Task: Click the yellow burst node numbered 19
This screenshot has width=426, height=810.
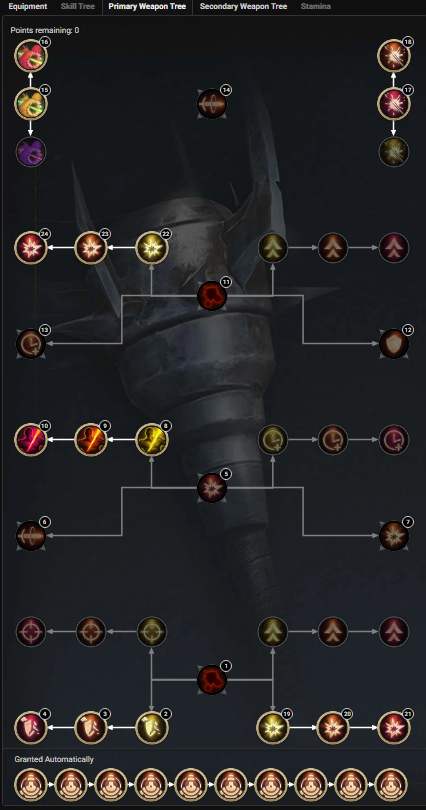Action: pyautogui.click(x=273, y=728)
